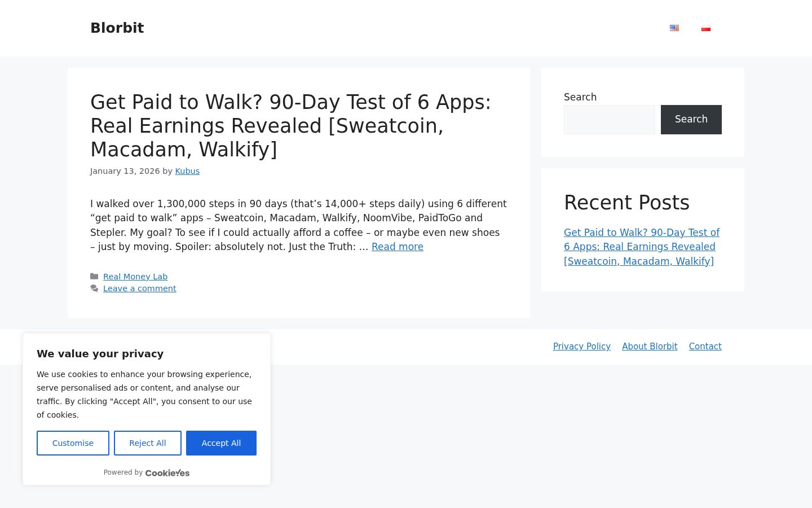812x508 pixels.
Task: Click Customise in the cookie banner
Action: coord(73,443)
